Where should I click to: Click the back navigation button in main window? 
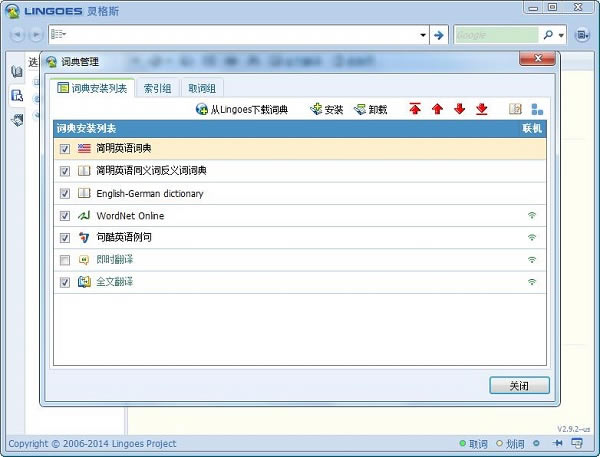tap(16, 35)
